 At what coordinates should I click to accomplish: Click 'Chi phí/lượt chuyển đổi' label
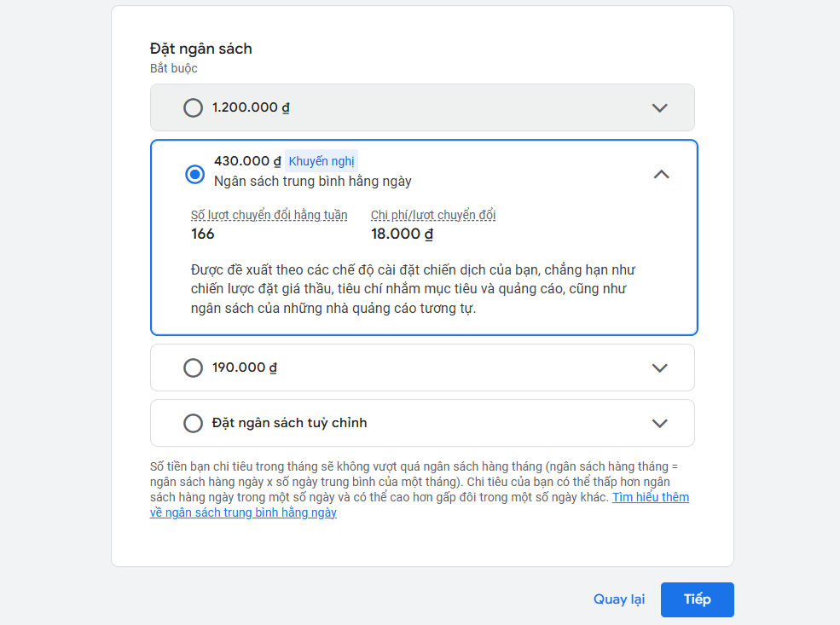tap(433, 215)
